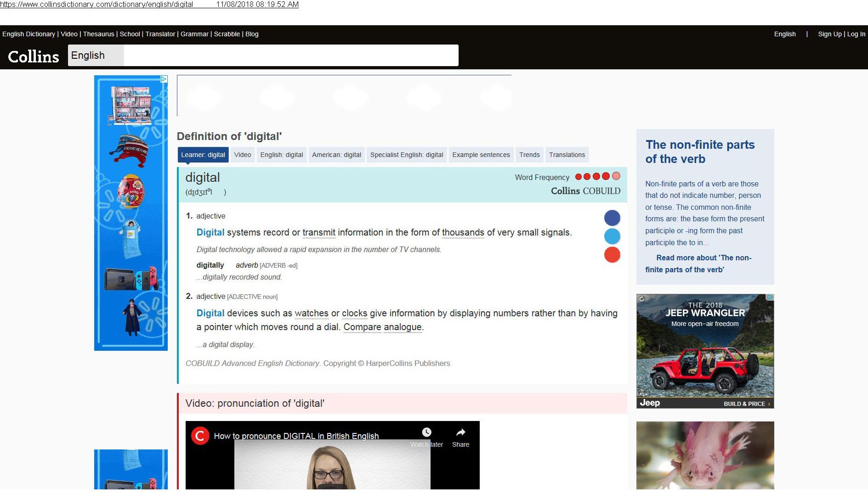Open Thesaurus from the top navigation

tap(98, 34)
